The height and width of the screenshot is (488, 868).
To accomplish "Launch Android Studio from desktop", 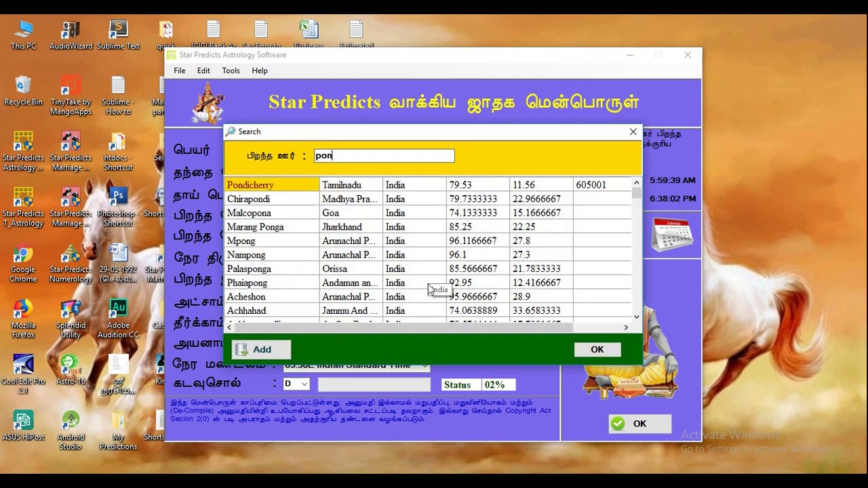I will [71, 430].
